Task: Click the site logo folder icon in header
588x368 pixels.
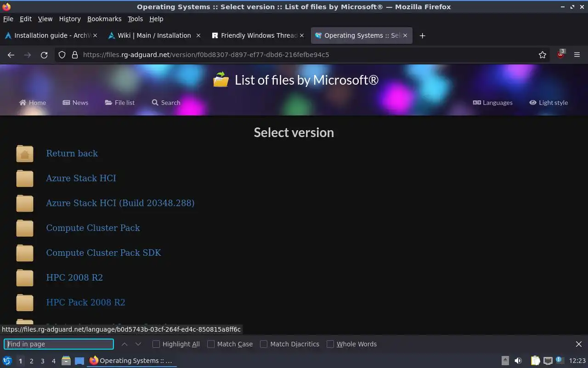Action: tap(221, 80)
